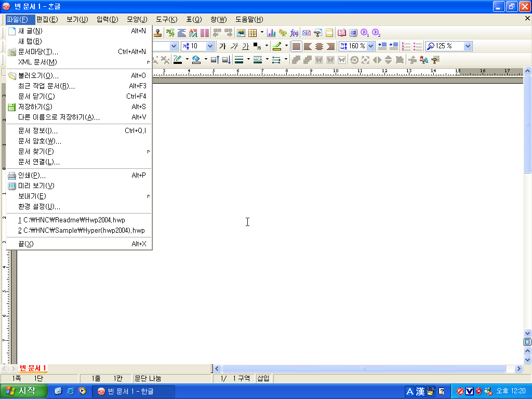This screenshot has height=399, width=532.
Task: Open font color dropdown arrow
Action: pos(267,46)
